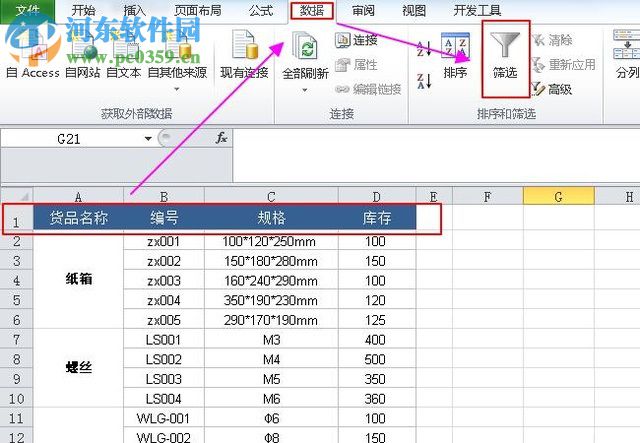This screenshot has width=640, height=443.
Task: Open the 文件 (File) tab
Action: (x=27, y=10)
